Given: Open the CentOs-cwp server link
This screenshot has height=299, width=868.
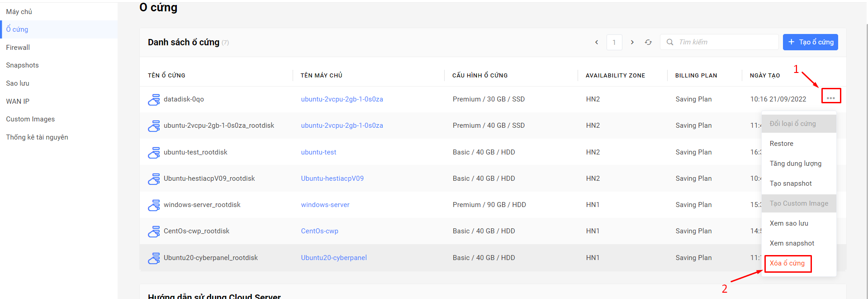Looking at the screenshot, I should tap(320, 231).
